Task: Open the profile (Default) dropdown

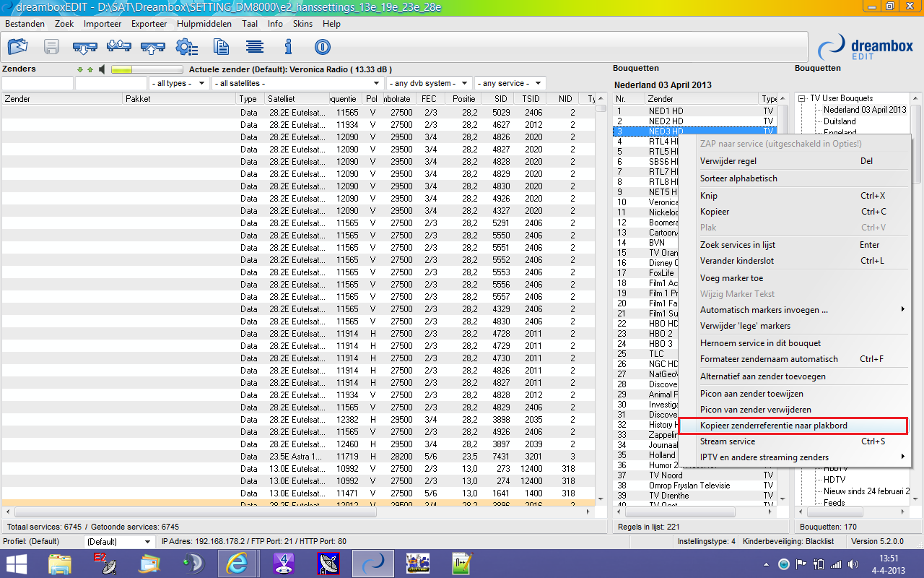Action: click(x=119, y=541)
